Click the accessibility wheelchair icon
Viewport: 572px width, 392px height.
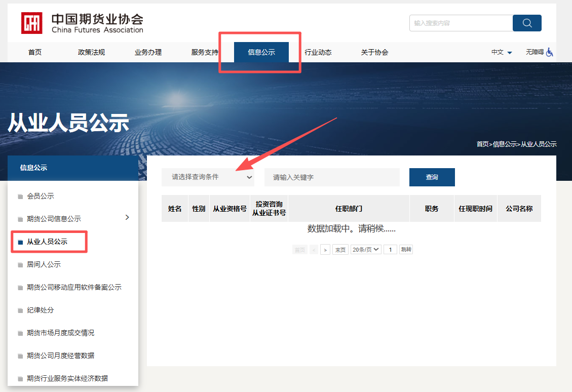click(550, 52)
